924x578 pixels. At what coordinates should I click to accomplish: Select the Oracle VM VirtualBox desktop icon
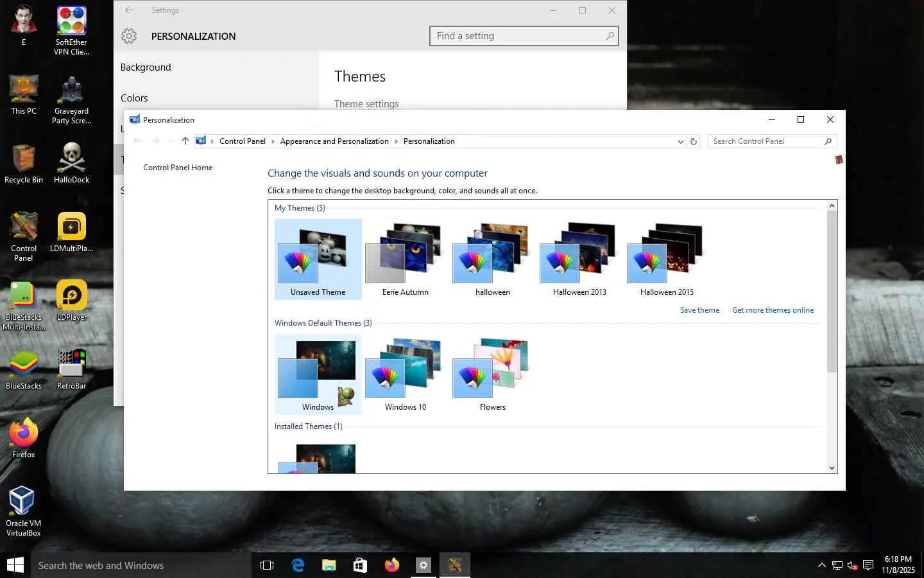pyautogui.click(x=24, y=512)
